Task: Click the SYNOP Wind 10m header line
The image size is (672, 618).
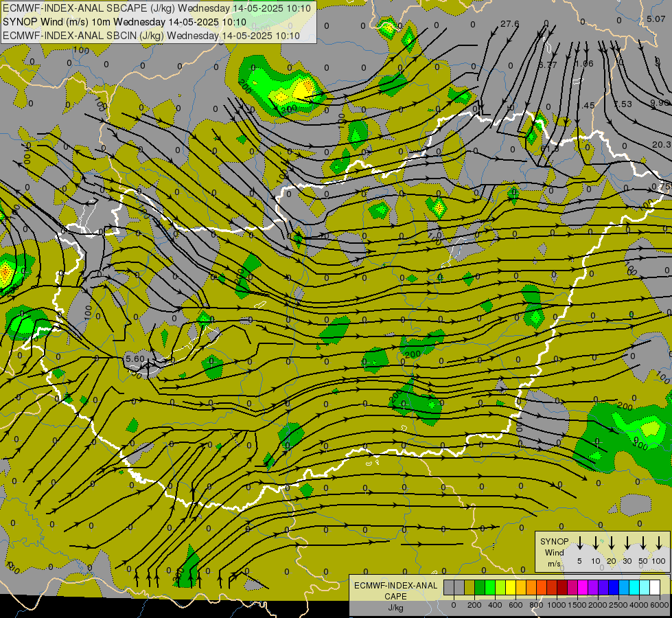Action: click(124, 22)
